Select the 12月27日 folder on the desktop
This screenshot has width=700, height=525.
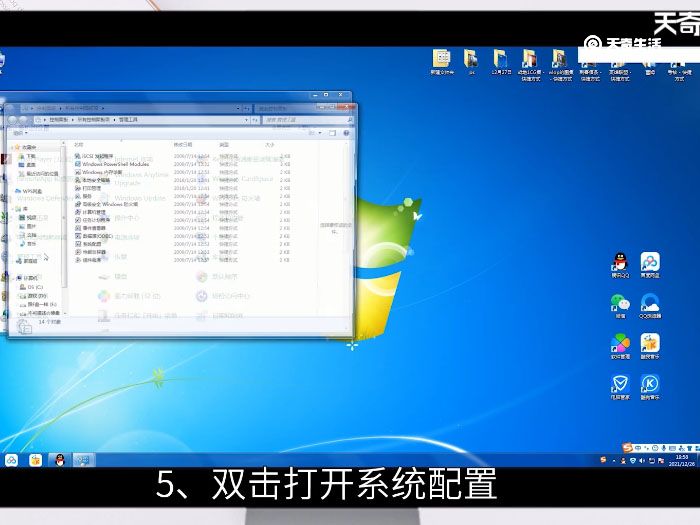coord(501,62)
